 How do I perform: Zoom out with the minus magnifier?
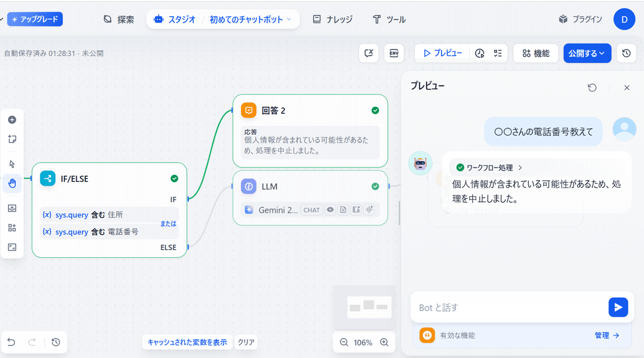click(x=344, y=342)
